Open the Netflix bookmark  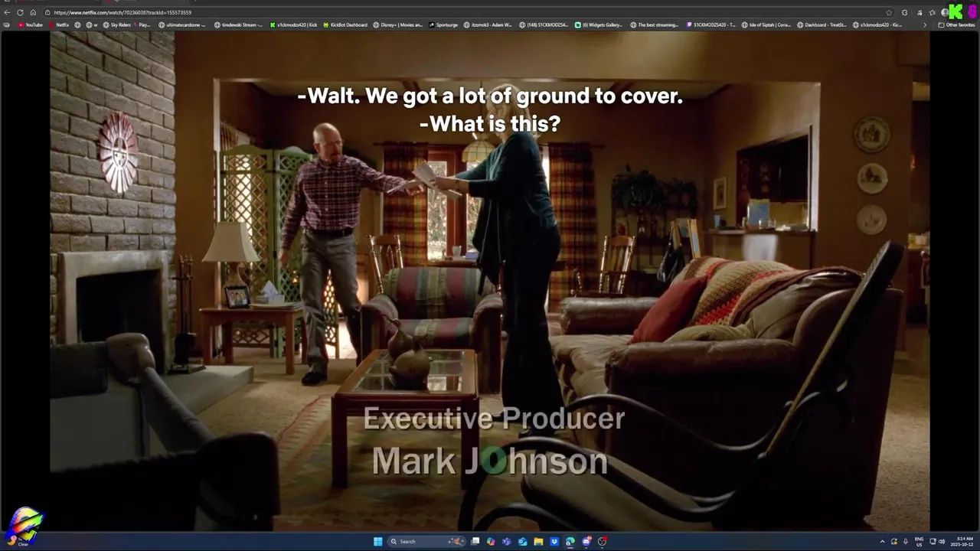59,24
